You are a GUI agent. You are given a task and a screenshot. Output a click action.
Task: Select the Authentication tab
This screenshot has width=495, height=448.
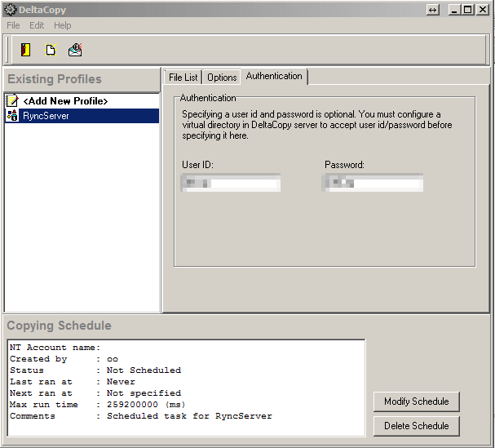[274, 76]
